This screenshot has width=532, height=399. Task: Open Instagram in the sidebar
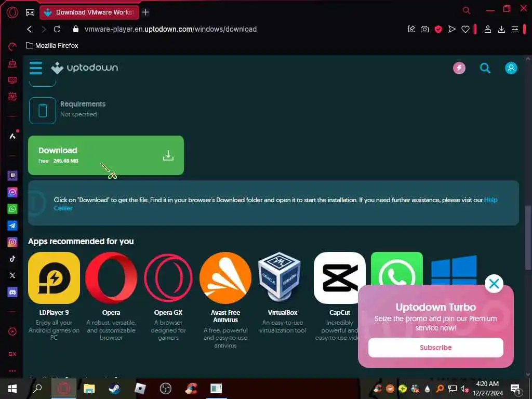[12, 242]
